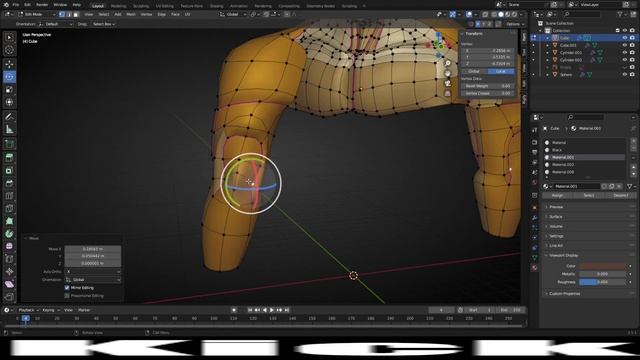Image resolution: width=640 pixels, height=360 pixels.
Task: Collapse the Viewport Display panel
Action: pos(563,256)
